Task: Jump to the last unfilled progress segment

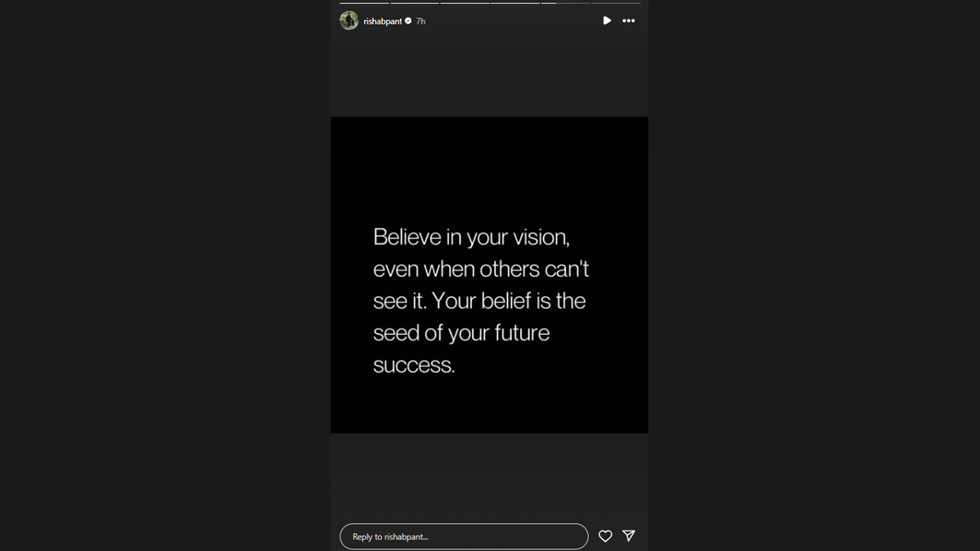Action: 617,3
